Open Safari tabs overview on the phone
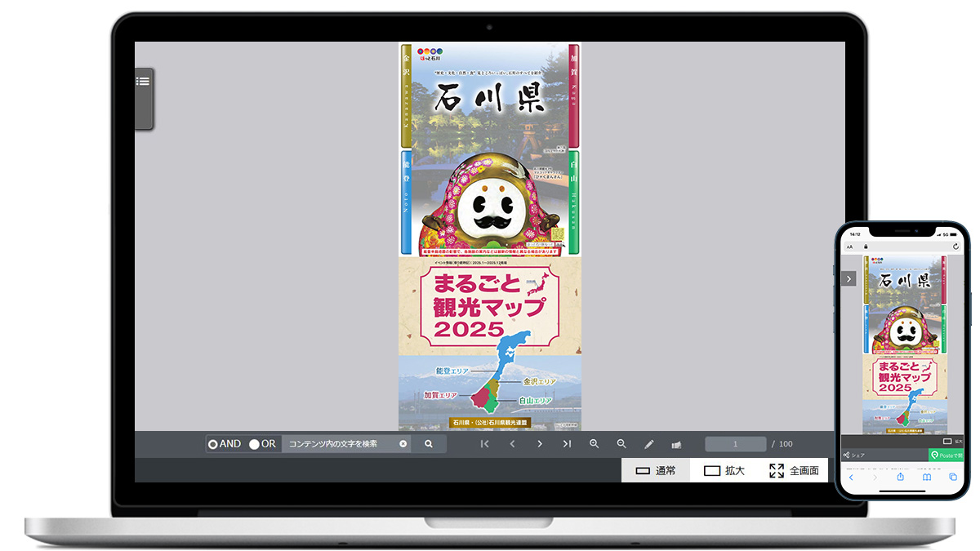 [952, 477]
